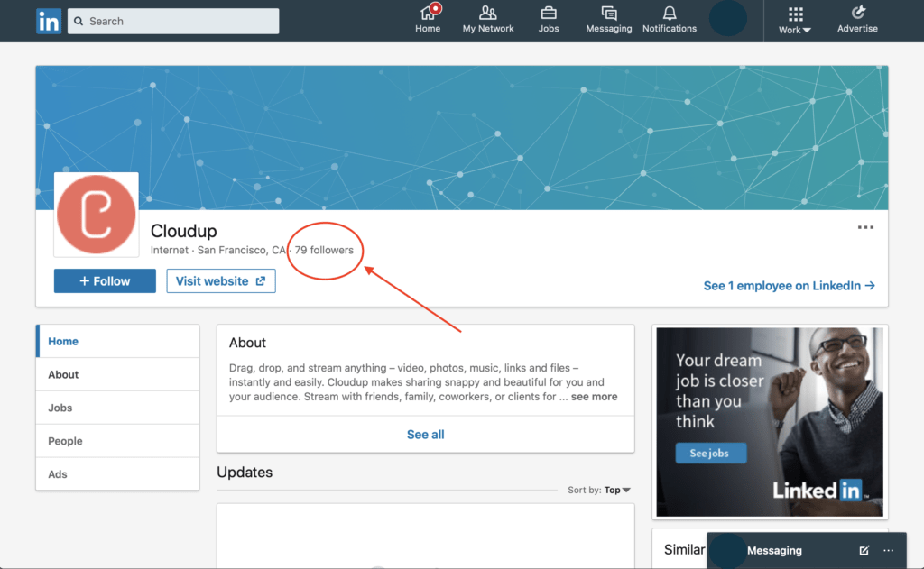Expand description with see more
The width and height of the screenshot is (924, 569).
[594, 397]
